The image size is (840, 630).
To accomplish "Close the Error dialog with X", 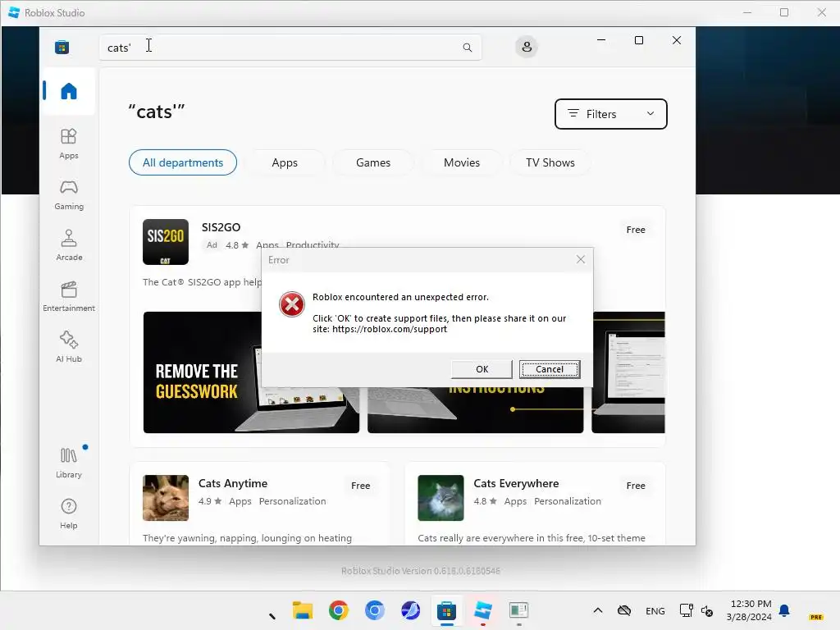I will [x=581, y=259].
